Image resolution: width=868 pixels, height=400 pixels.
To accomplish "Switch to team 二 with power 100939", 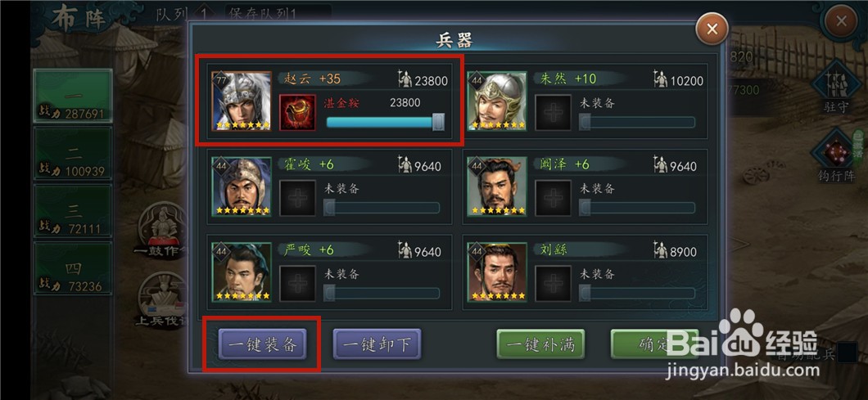I will click(x=73, y=153).
